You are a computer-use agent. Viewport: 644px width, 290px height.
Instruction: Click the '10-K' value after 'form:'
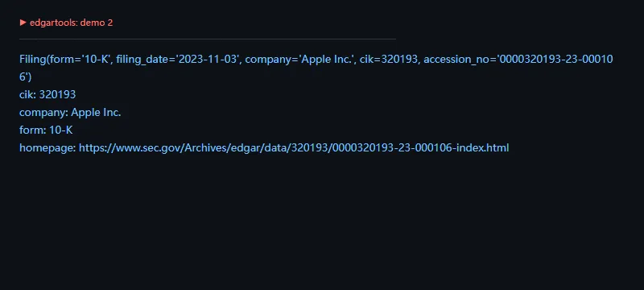tap(61, 130)
